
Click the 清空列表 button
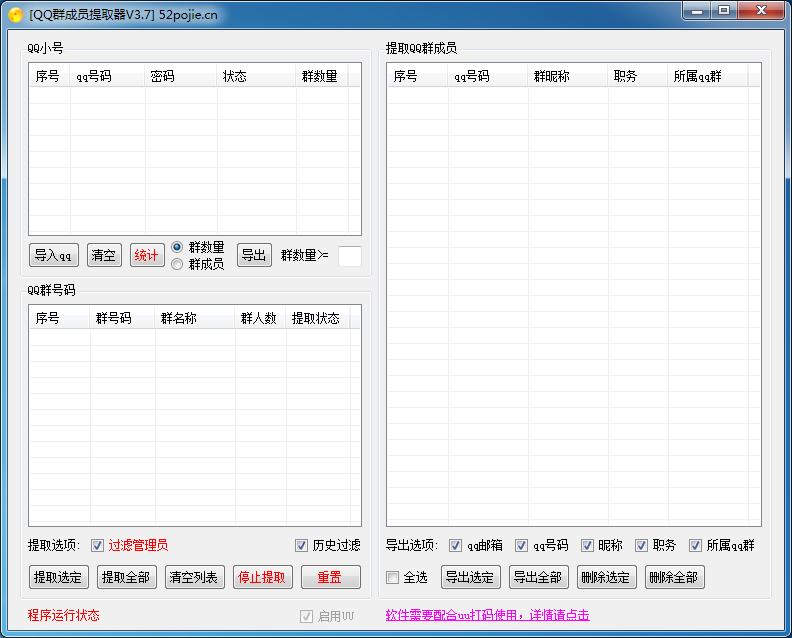click(x=195, y=577)
